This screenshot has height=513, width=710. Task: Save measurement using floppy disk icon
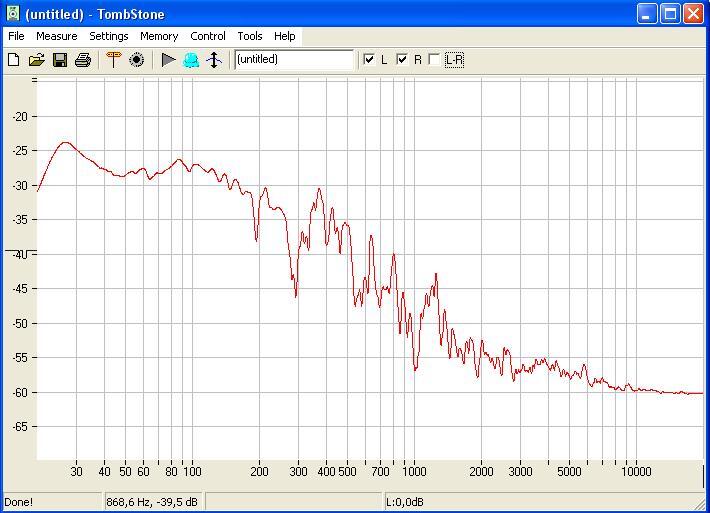[60, 60]
